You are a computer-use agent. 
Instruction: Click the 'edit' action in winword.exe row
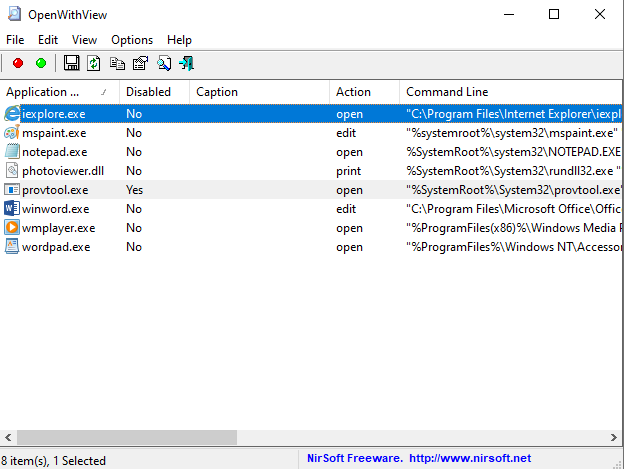tap(346, 209)
